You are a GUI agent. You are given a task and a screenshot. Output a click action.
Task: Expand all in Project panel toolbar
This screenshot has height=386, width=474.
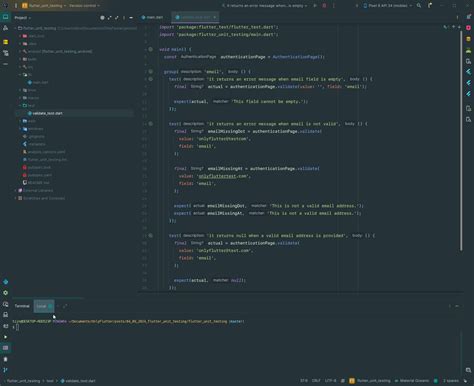pos(109,18)
